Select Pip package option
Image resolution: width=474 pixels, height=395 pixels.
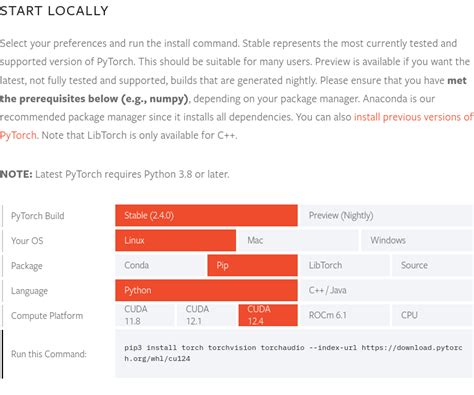tap(252, 265)
